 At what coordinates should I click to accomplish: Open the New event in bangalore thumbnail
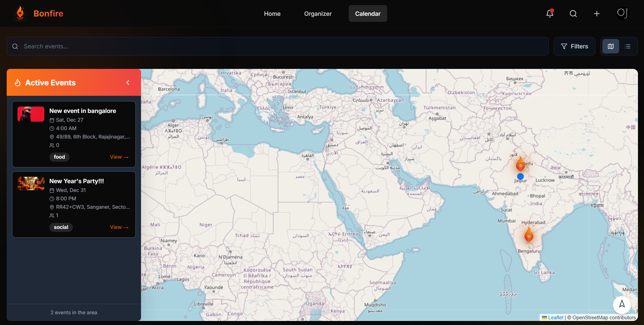tap(31, 114)
